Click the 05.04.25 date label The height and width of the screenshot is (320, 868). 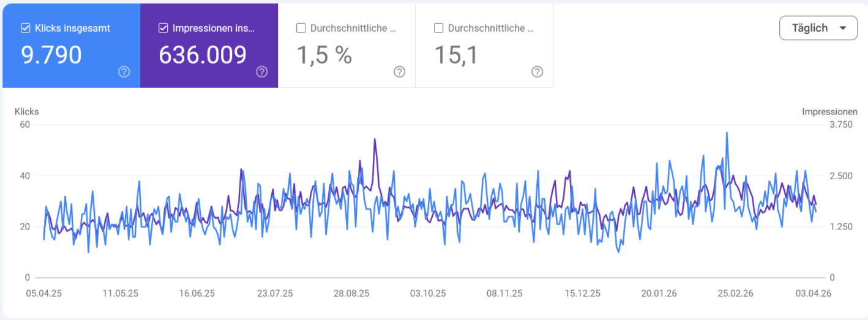[43, 294]
